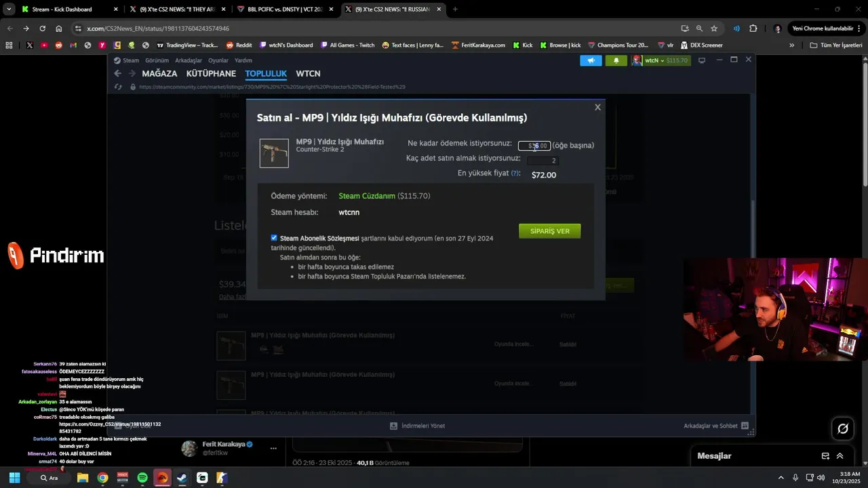Image resolution: width=868 pixels, height=488 pixels.
Task: Open Reddit bookmark
Action: click(x=239, y=45)
